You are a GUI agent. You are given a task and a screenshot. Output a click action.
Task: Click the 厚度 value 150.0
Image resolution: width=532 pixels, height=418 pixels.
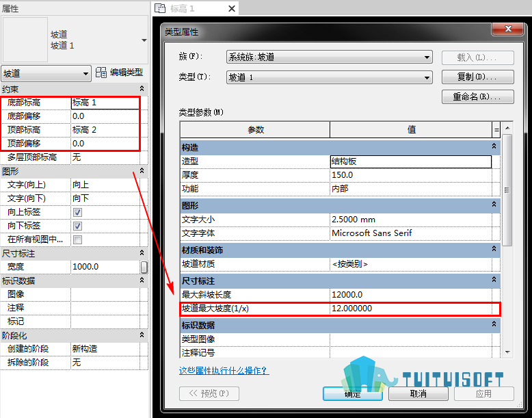(410, 175)
